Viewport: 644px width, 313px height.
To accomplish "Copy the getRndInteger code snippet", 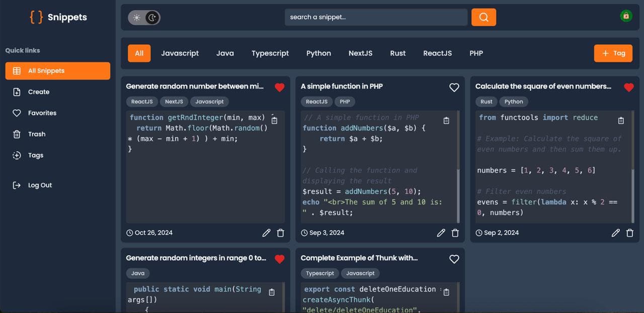I will [x=274, y=120].
